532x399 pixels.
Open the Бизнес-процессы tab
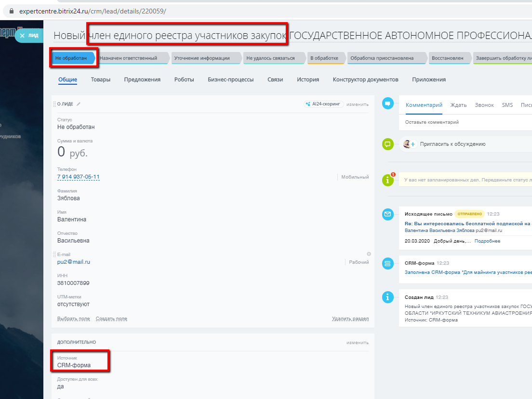pyautogui.click(x=231, y=80)
